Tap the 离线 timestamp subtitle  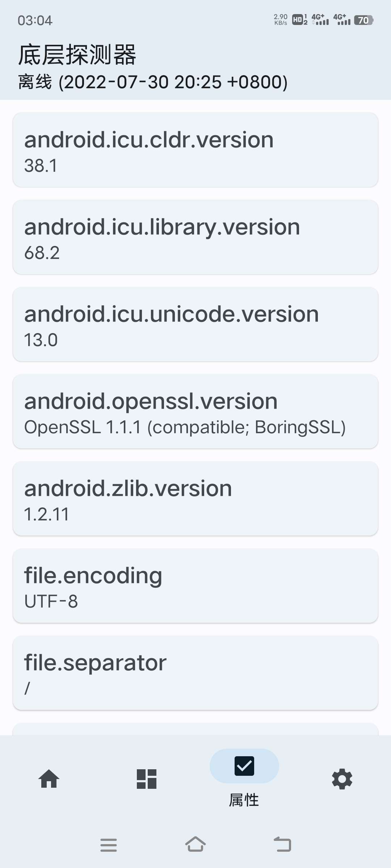[153, 82]
